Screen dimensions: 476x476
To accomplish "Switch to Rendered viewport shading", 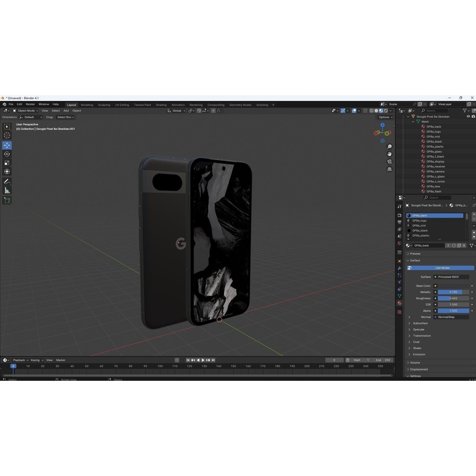I will 386,111.
